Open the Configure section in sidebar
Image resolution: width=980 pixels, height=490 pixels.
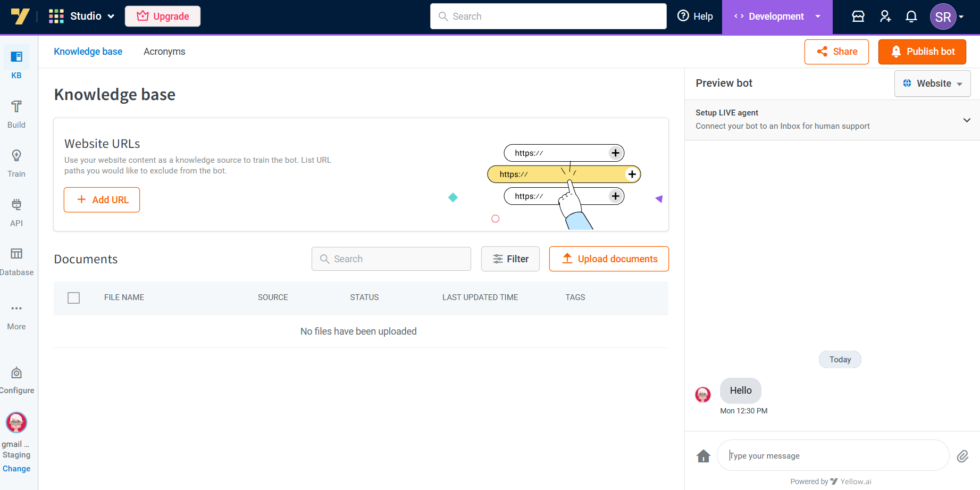(x=16, y=380)
